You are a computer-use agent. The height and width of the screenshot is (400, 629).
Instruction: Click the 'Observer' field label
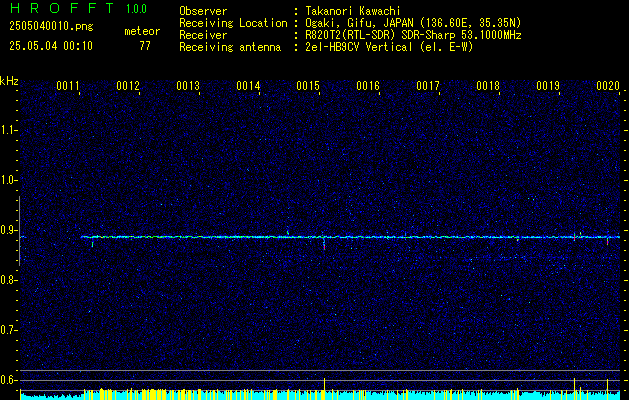pyautogui.click(x=203, y=11)
